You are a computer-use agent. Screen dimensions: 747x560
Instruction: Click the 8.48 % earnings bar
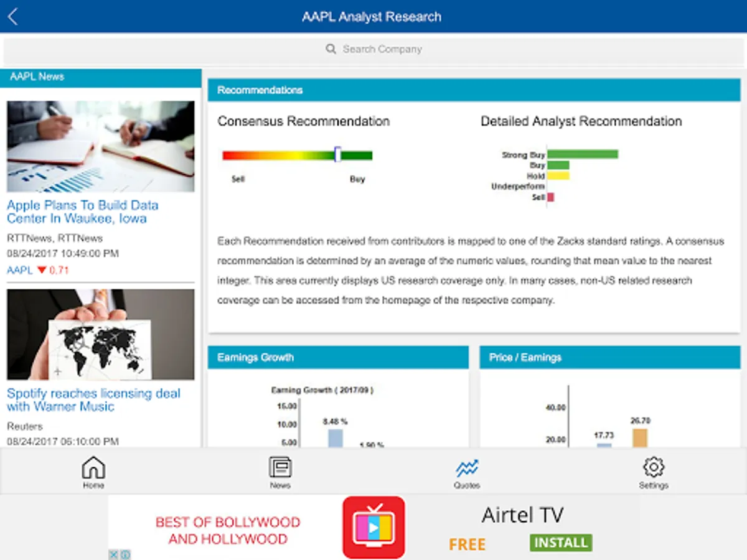pos(336,438)
